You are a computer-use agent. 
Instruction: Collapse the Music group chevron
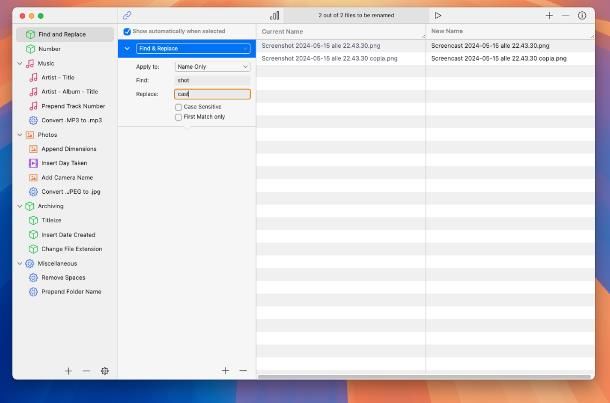(x=20, y=63)
